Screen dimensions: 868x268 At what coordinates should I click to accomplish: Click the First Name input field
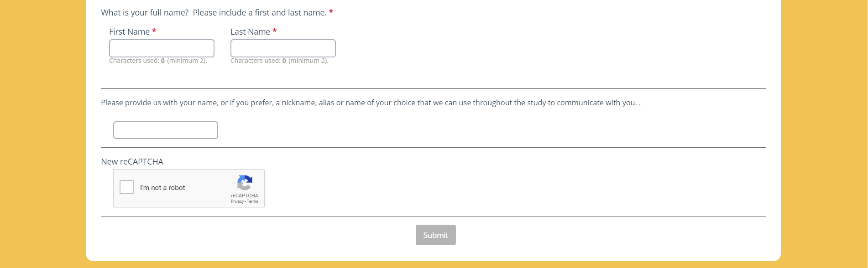(162, 48)
